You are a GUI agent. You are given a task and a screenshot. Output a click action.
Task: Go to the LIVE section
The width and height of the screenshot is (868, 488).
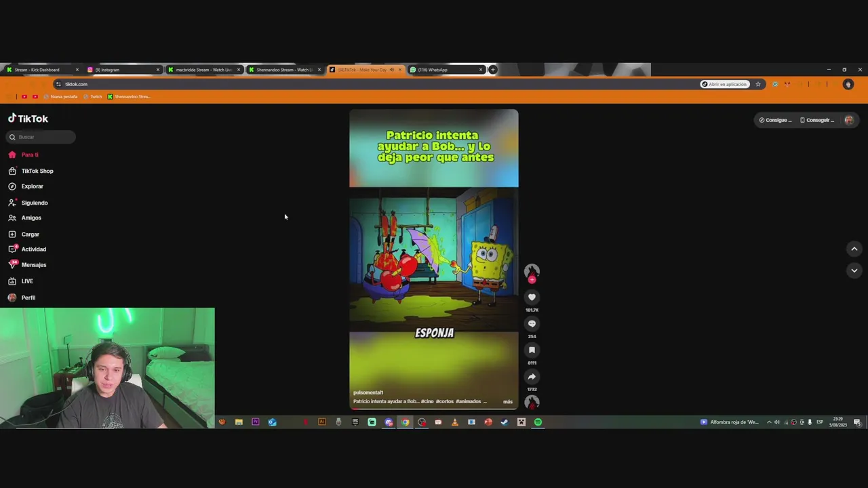[20, 281]
